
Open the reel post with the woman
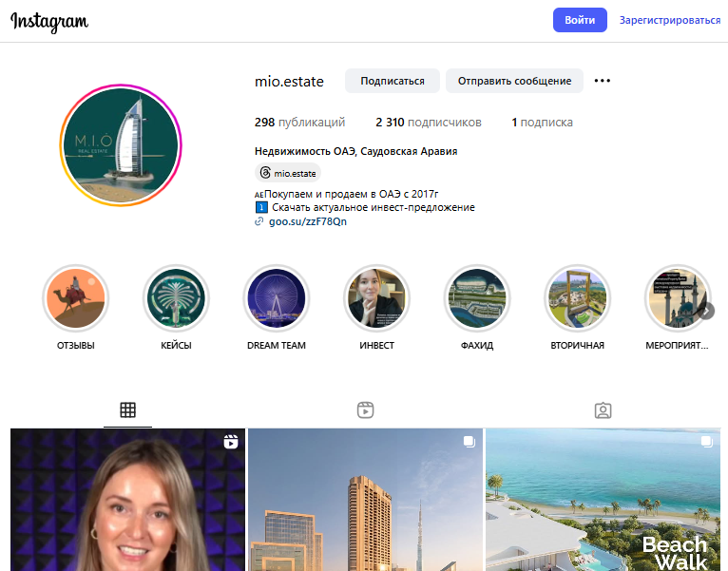127,500
